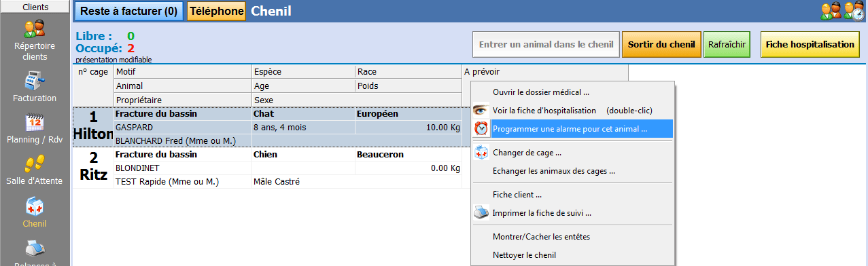
Task: Choose Imprimer la fiche de suivi
Action: 572,213
